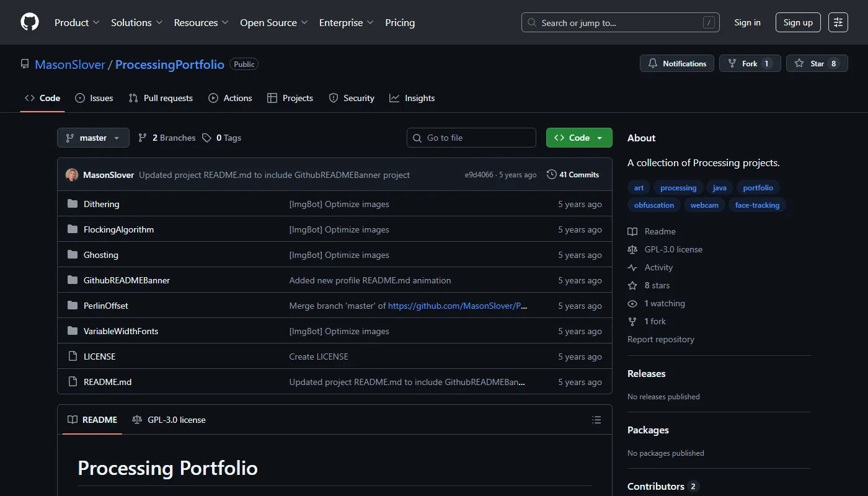Image resolution: width=868 pixels, height=496 pixels.
Task: Open the accessibility settings icon next to Sign up
Action: [x=838, y=22]
